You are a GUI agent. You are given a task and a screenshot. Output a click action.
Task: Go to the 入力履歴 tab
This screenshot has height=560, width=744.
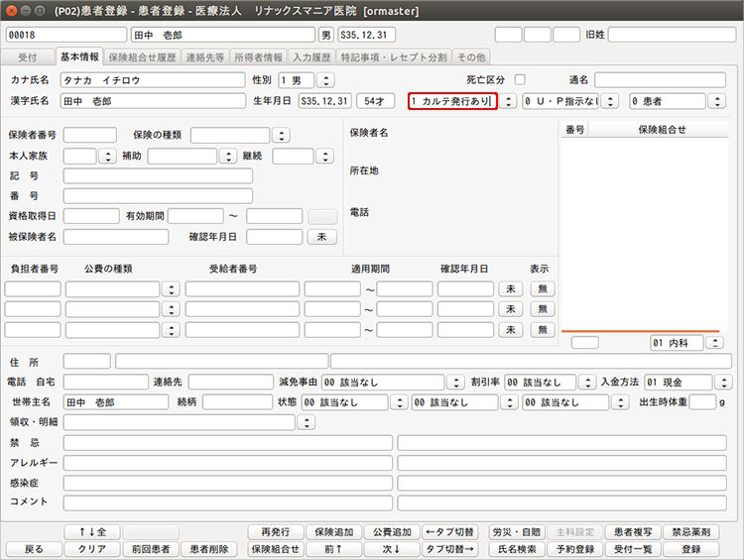pyautogui.click(x=311, y=57)
